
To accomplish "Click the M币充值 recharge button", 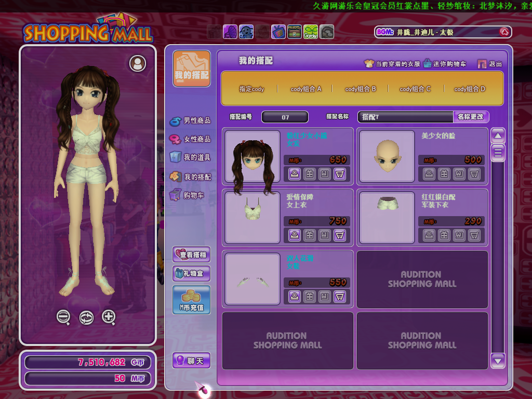I will pos(191,300).
